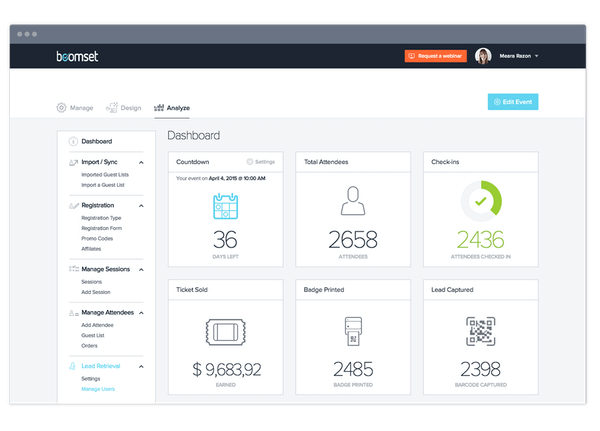Open Add Attendee link
Viewport: 600px width, 431px height.
[x=97, y=325]
